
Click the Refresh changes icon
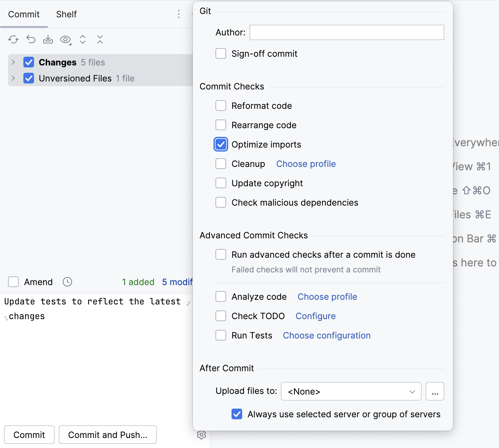coord(13,39)
